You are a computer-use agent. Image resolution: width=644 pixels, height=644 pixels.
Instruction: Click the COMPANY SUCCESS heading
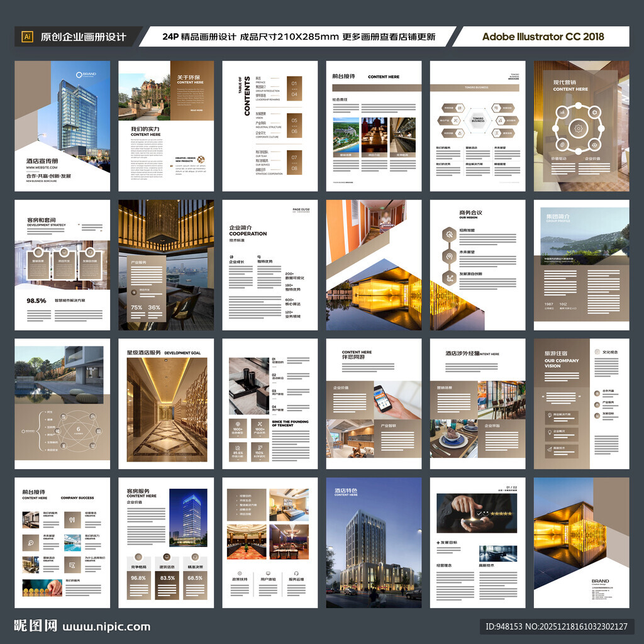tap(77, 498)
